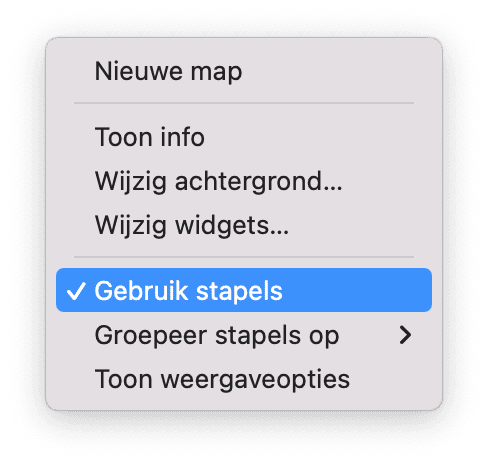The height and width of the screenshot is (464, 488).
Task: Click the blue highlighted Gebruik stapels row
Action: 244,290
